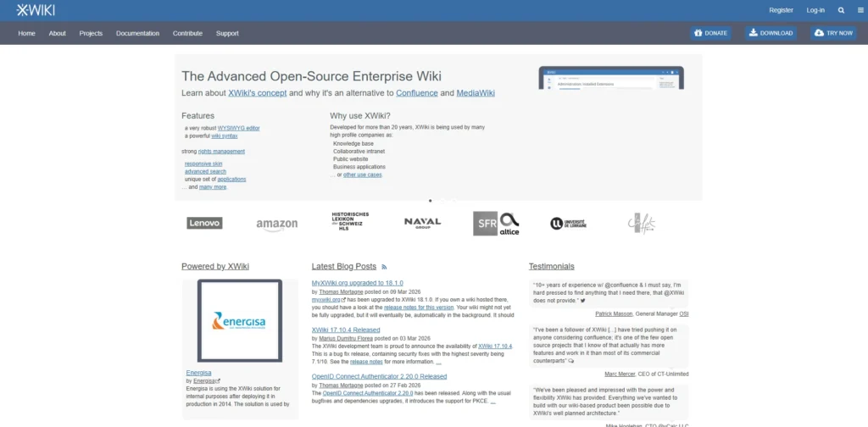Open the About menu
The width and height of the screenshot is (868, 427).
coord(57,33)
